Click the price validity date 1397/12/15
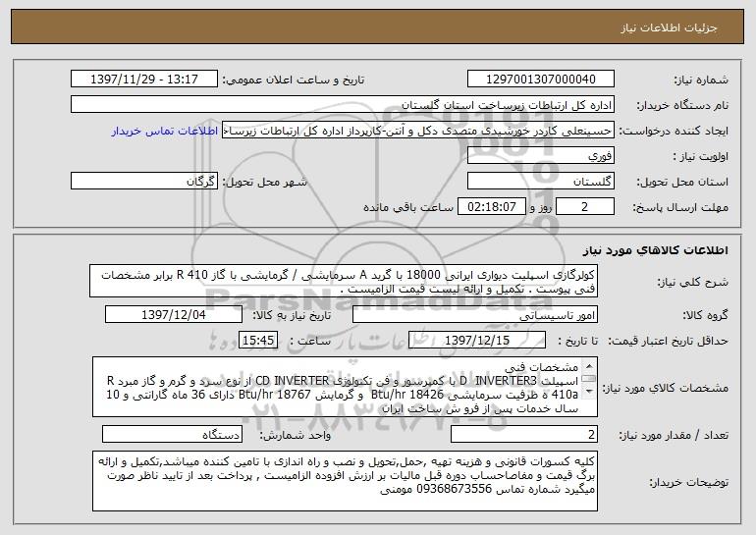 click(x=477, y=341)
